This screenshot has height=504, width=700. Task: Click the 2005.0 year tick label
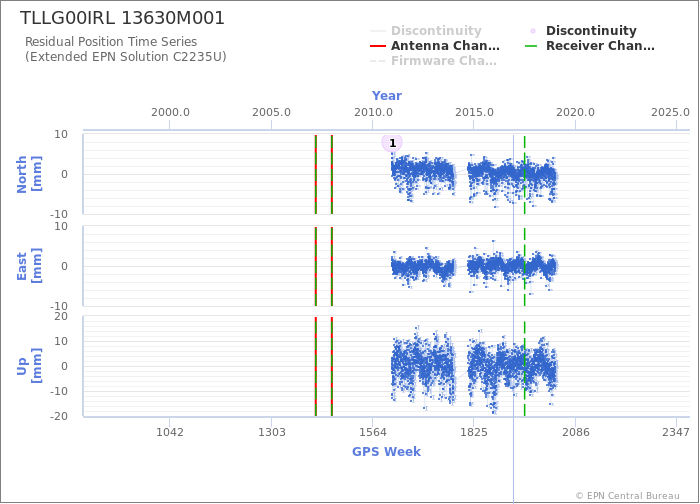(x=271, y=112)
